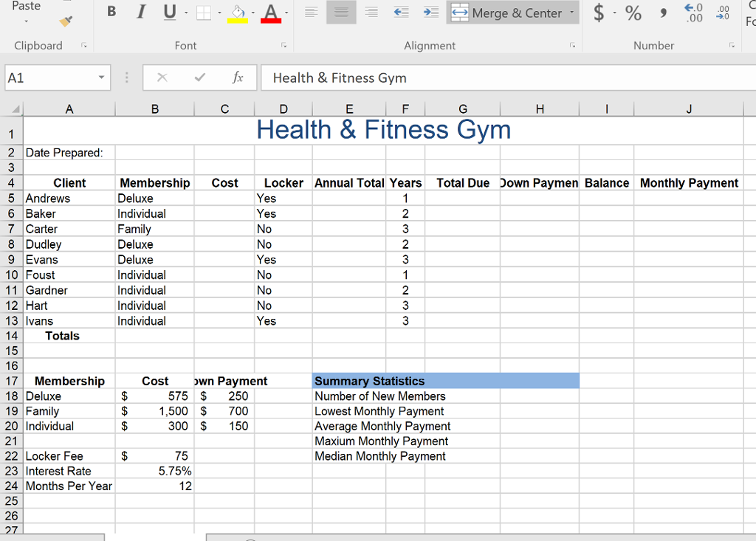Select column E header
756x541 pixels.
point(349,109)
